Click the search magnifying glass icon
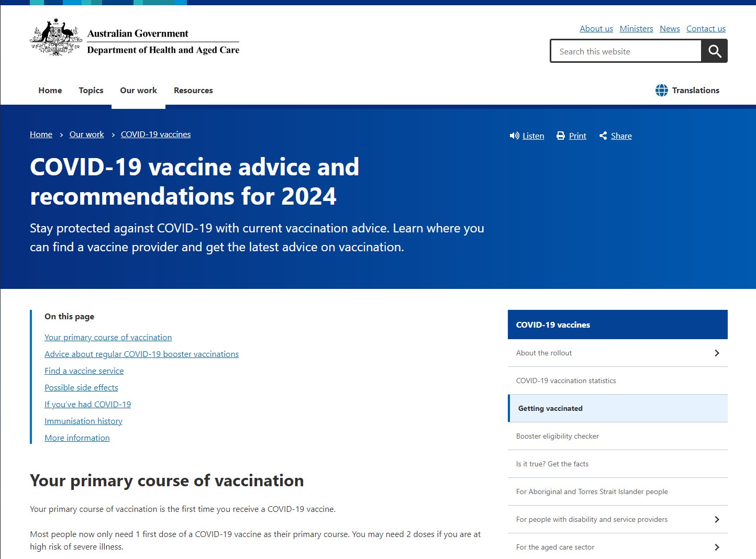 click(714, 51)
